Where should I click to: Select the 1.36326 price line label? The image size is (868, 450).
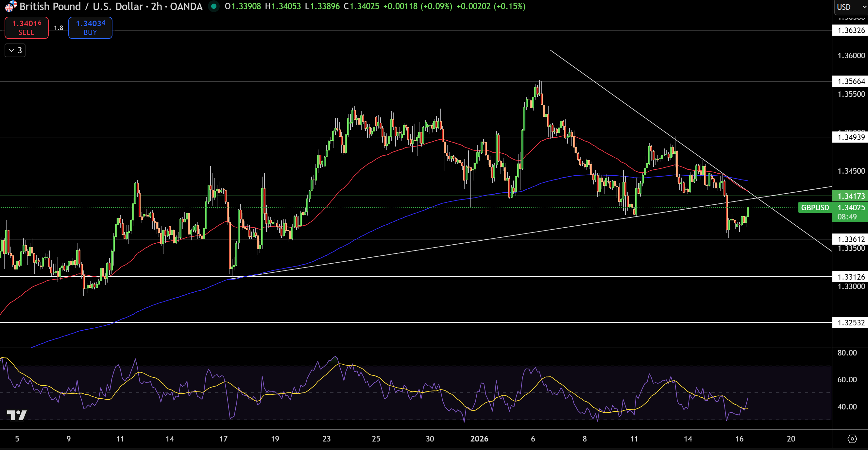click(x=850, y=30)
